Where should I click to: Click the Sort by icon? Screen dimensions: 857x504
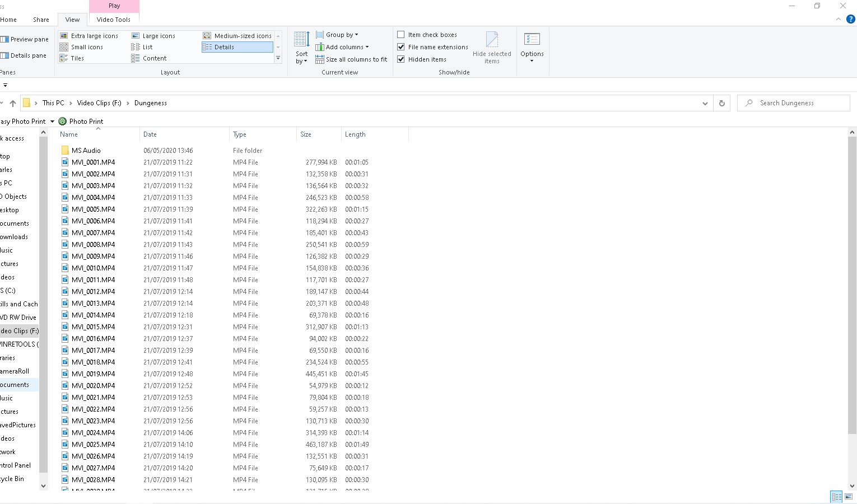301,40
